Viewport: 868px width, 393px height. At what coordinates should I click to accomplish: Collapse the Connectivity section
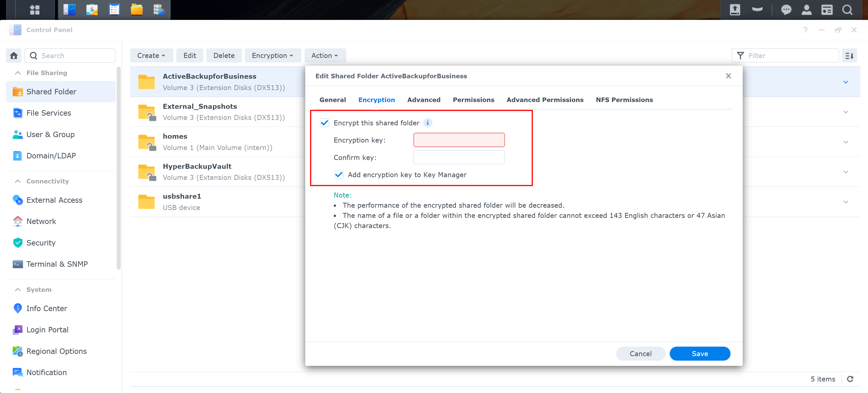tap(18, 181)
